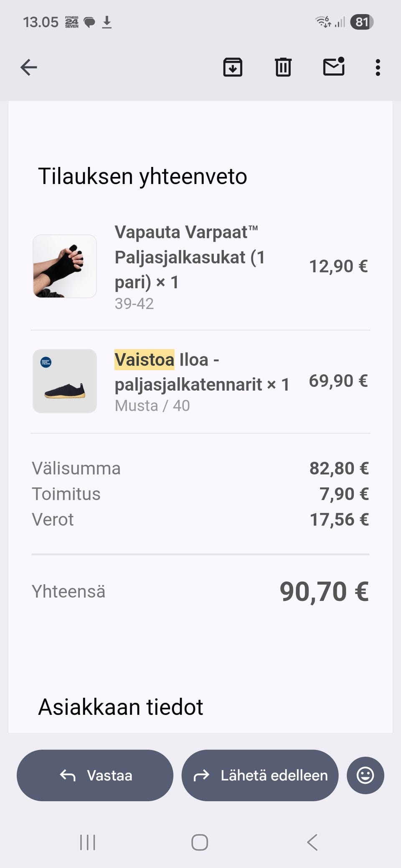Tap the back arrow in the toolbar

[x=29, y=67]
